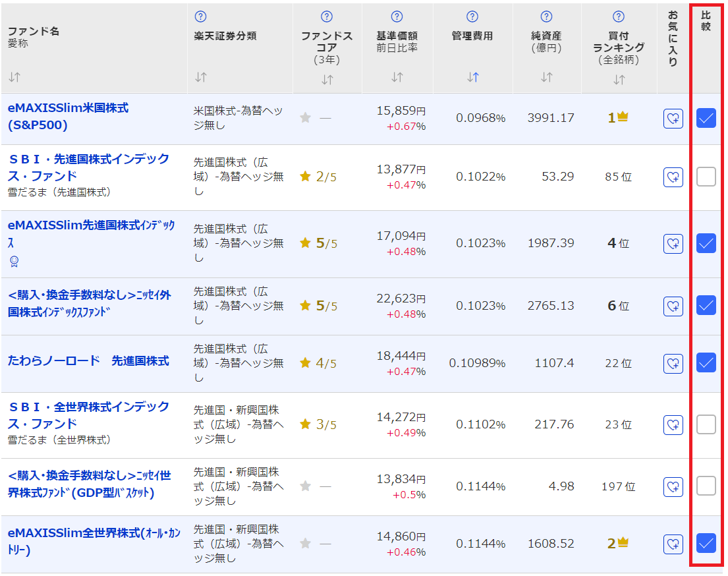Click the 14,860円 price cell
Screen dimensions: 728x576
pos(401,536)
